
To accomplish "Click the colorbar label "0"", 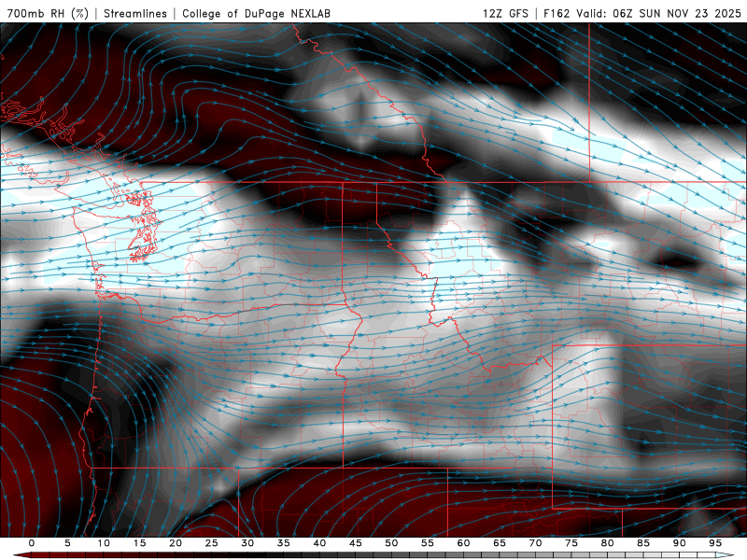I will click(32, 543).
